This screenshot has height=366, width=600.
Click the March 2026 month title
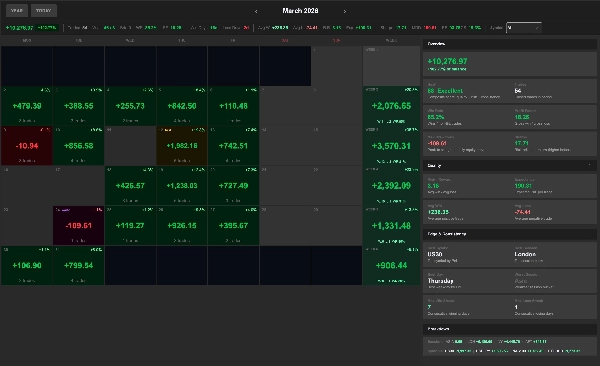[300, 11]
